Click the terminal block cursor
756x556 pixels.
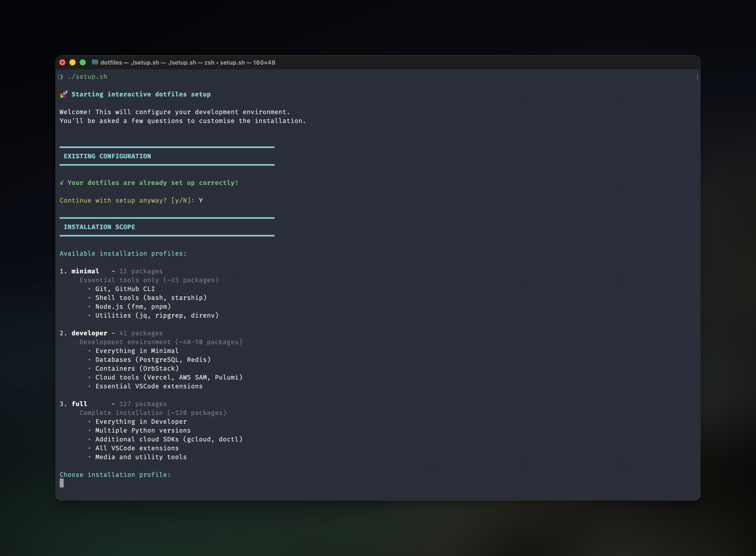(x=61, y=483)
